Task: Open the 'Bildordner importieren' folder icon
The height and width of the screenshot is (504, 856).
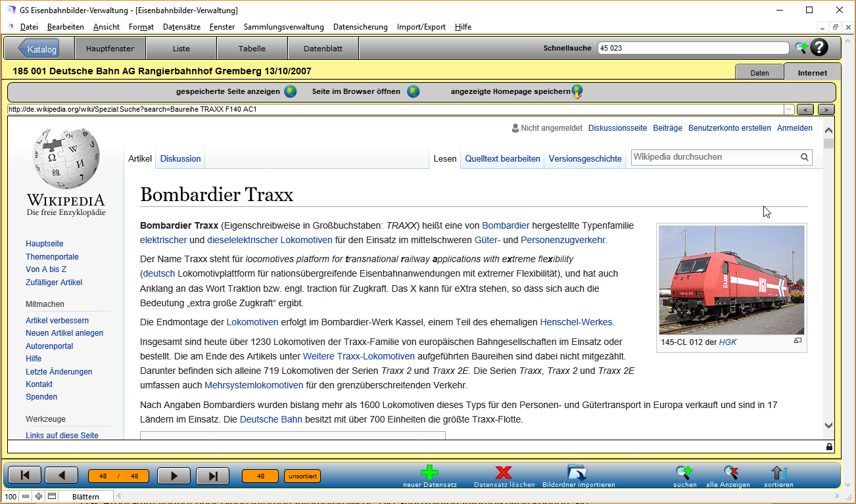Action: click(x=577, y=472)
